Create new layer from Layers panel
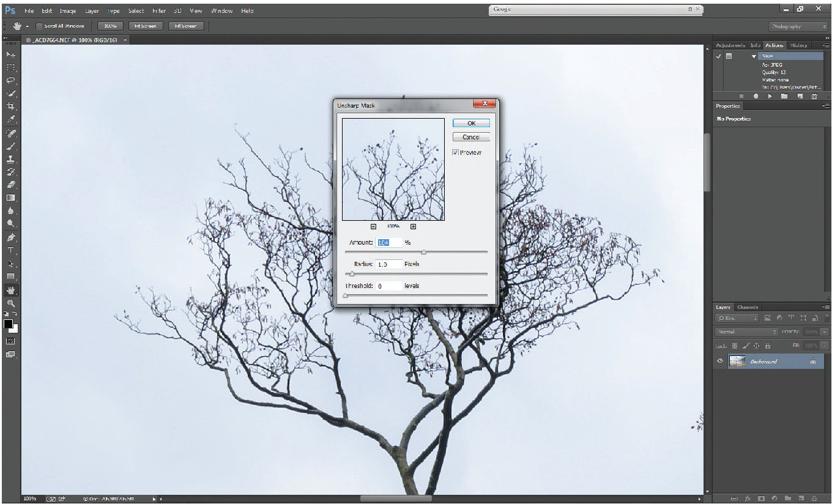Screen dimensions: 832x504 click(801, 499)
